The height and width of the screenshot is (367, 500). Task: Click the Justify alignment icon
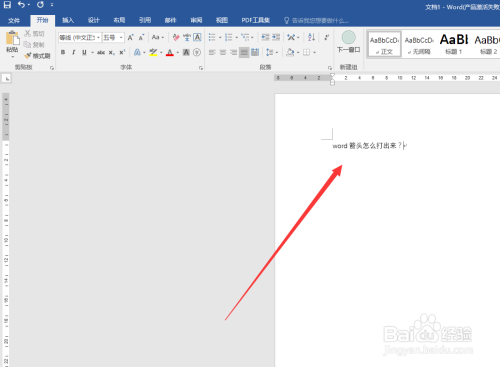point(244,52)
